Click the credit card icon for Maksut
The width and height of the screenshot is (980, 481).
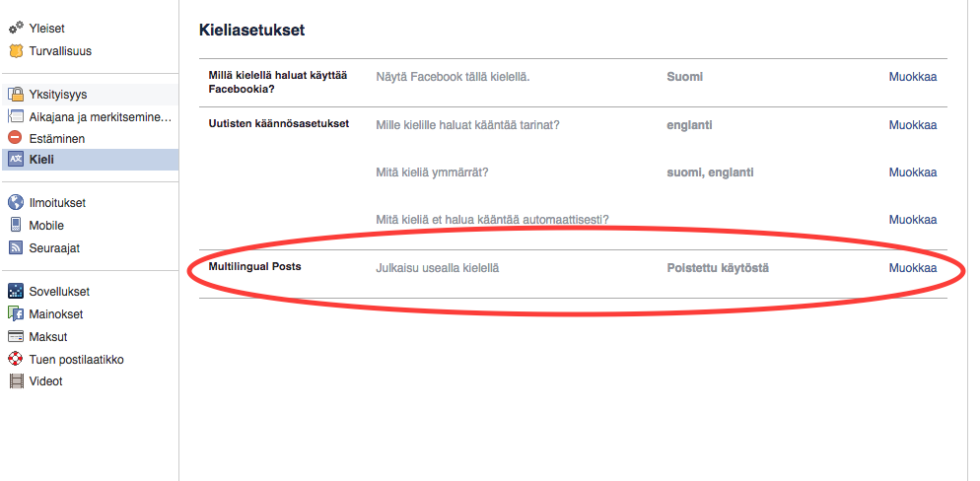point(16,337)
